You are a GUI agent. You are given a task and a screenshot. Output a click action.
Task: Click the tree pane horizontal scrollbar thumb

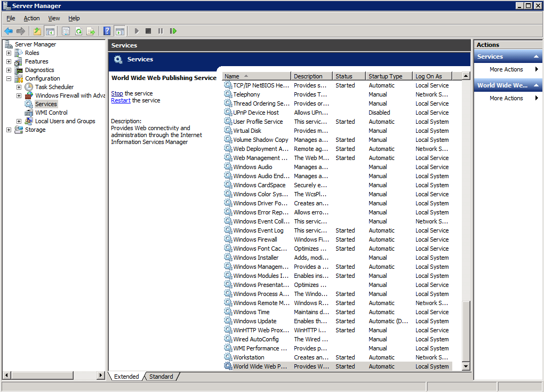(x=42, y=375)
